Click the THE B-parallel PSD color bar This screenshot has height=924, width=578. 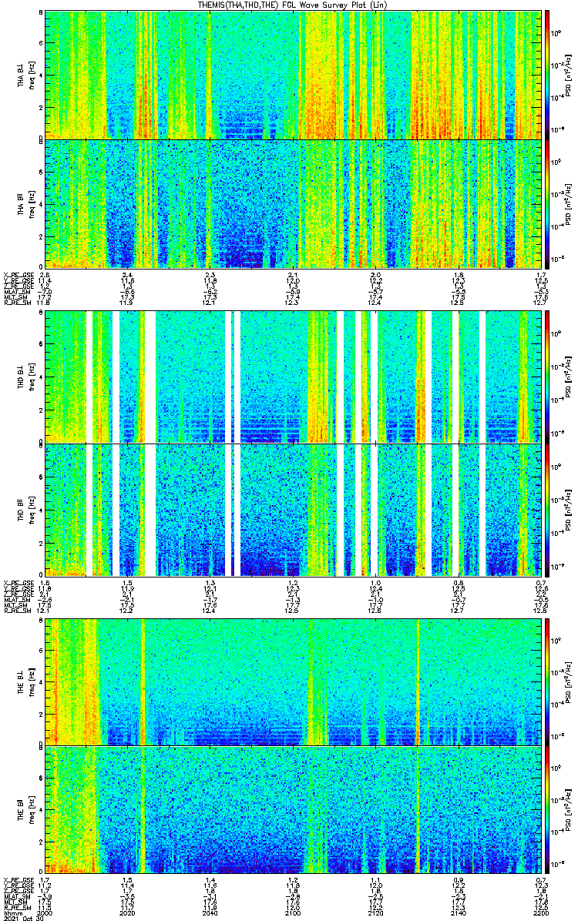[x=548, y=811]
